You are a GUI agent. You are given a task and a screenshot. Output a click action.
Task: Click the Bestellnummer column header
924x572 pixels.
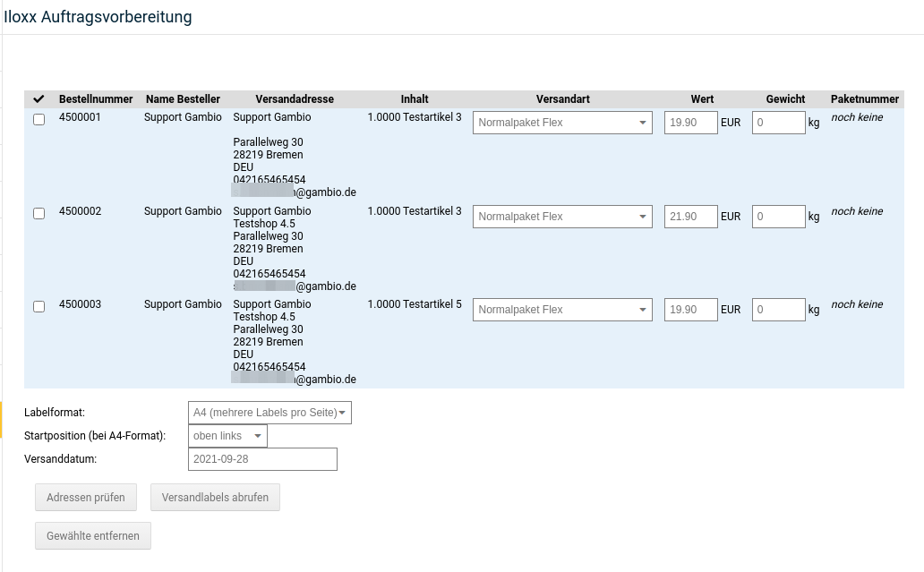pyautogui.click(x=96, y=99)
